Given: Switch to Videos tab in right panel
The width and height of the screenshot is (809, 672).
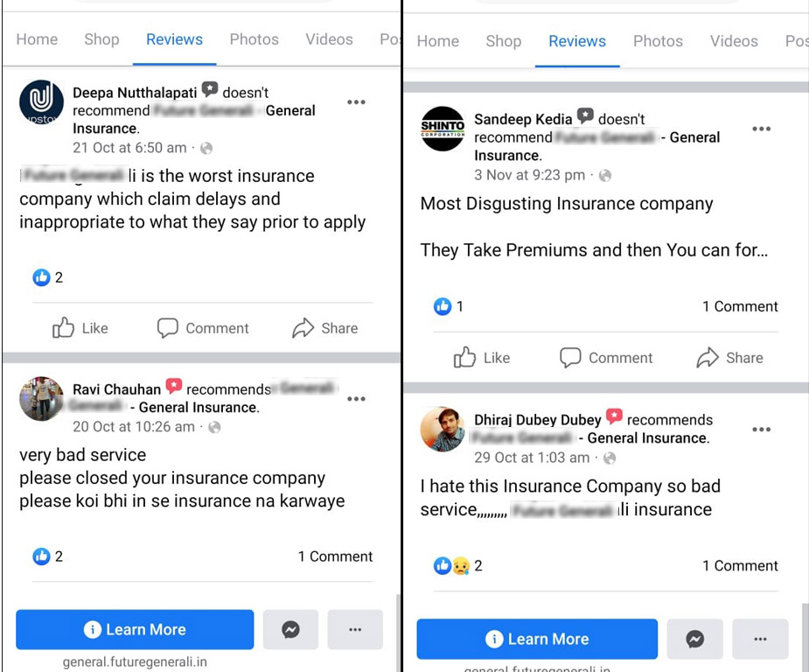Looking at the screenshot, I should [x=734, y=41].
